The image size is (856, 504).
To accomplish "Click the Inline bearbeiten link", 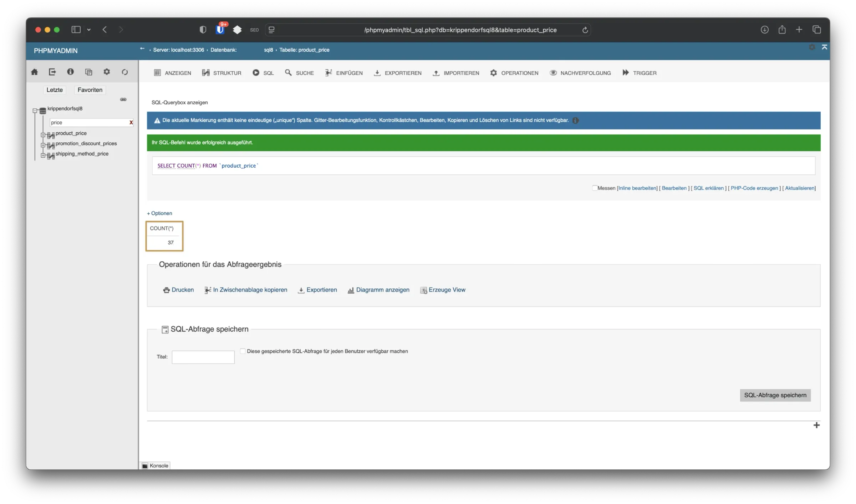I will 637,188.
